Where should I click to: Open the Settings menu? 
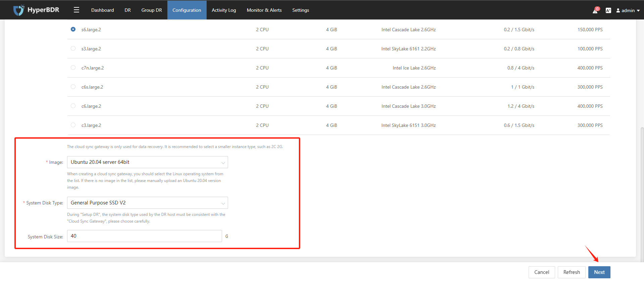point(301,10)
